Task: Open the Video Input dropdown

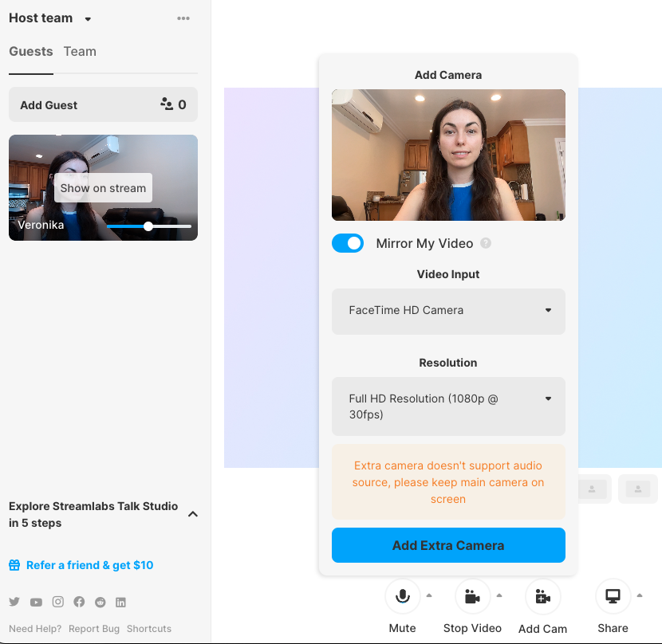Action: [448, 312]
